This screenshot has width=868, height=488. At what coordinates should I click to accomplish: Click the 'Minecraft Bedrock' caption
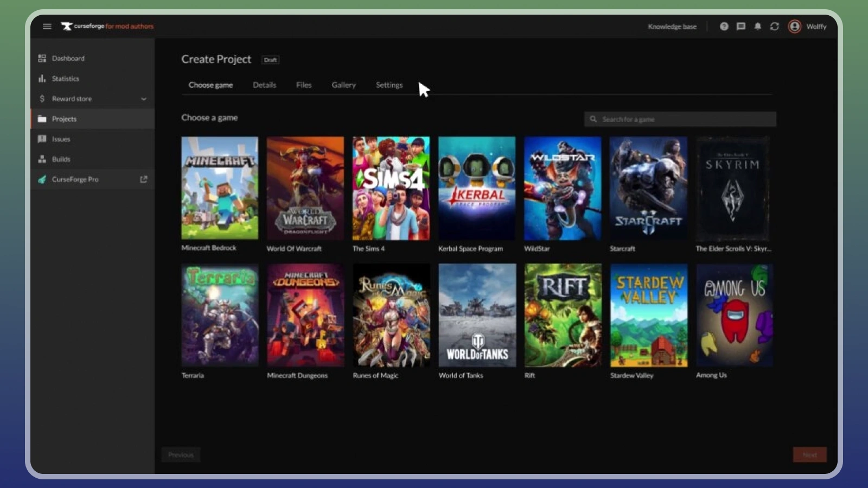[209, 248]
